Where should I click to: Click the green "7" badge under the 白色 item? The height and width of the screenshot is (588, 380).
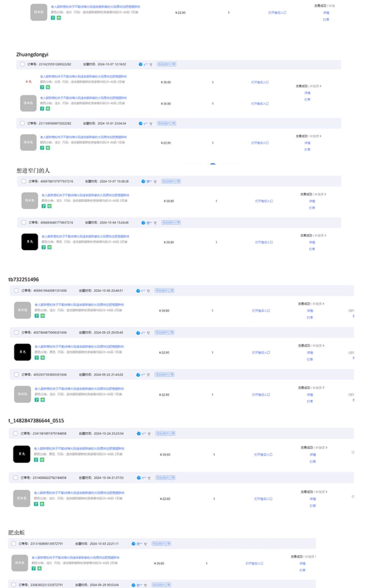[x=42, y=87]
